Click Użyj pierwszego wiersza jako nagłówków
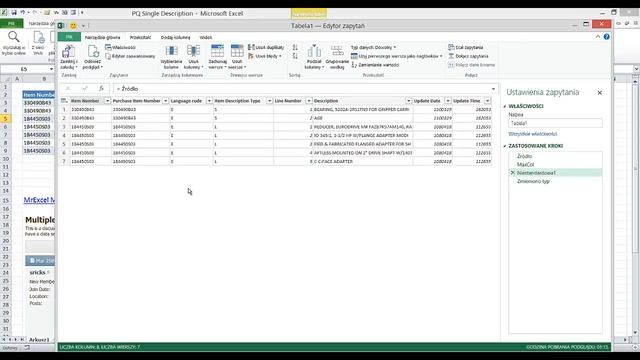This screenshot has width=640, height=360. tap(397, 56)
